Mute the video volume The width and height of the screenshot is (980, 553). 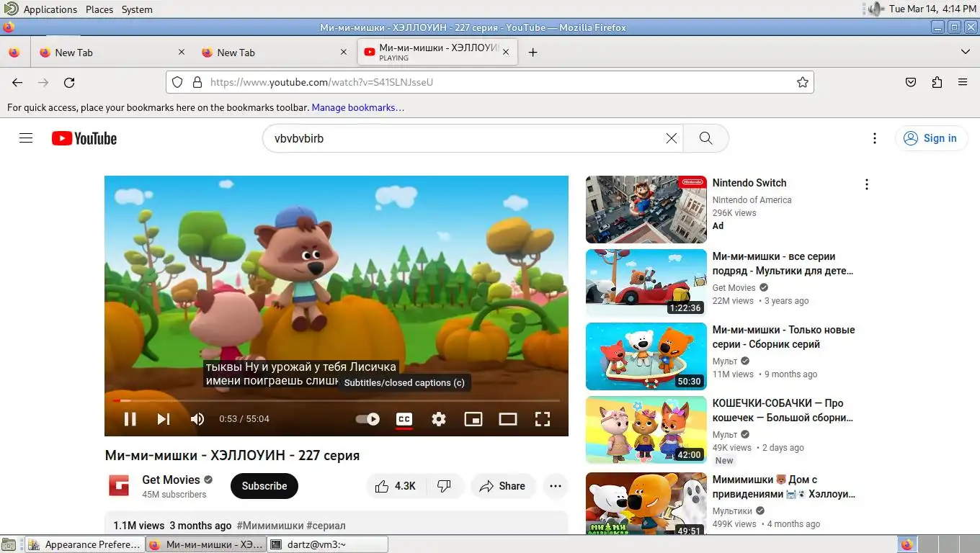[x=197, y=419]
